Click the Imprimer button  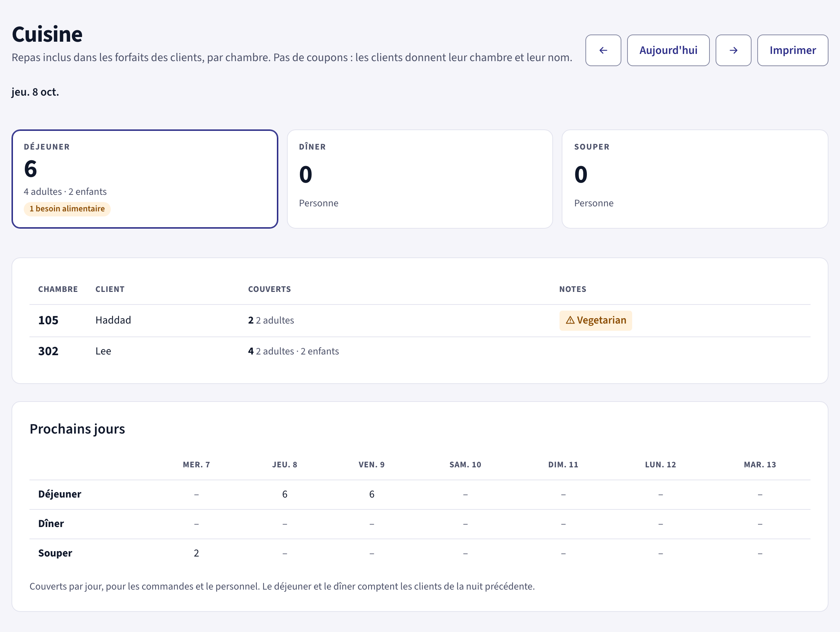[793, 50]
